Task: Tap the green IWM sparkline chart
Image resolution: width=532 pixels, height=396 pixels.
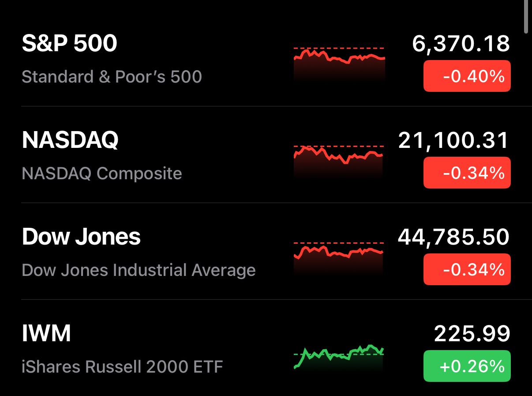Action: (339, 356)
